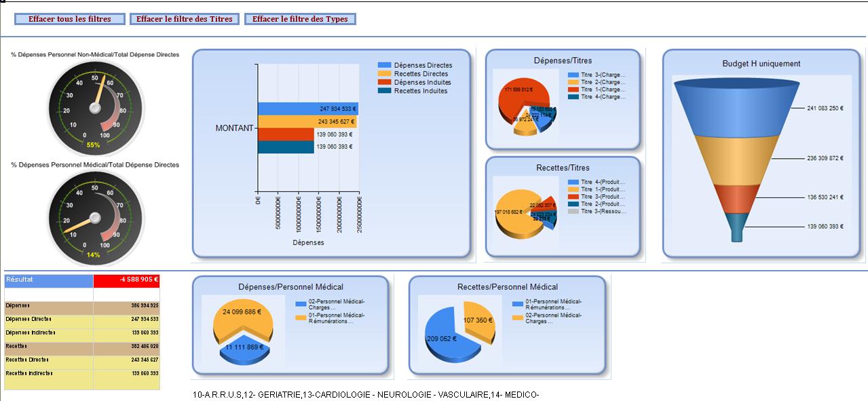Click Dépenses Directes legend color swatch
The height and width of the screenshot is (401, 868).
click(x=384, y=65)
